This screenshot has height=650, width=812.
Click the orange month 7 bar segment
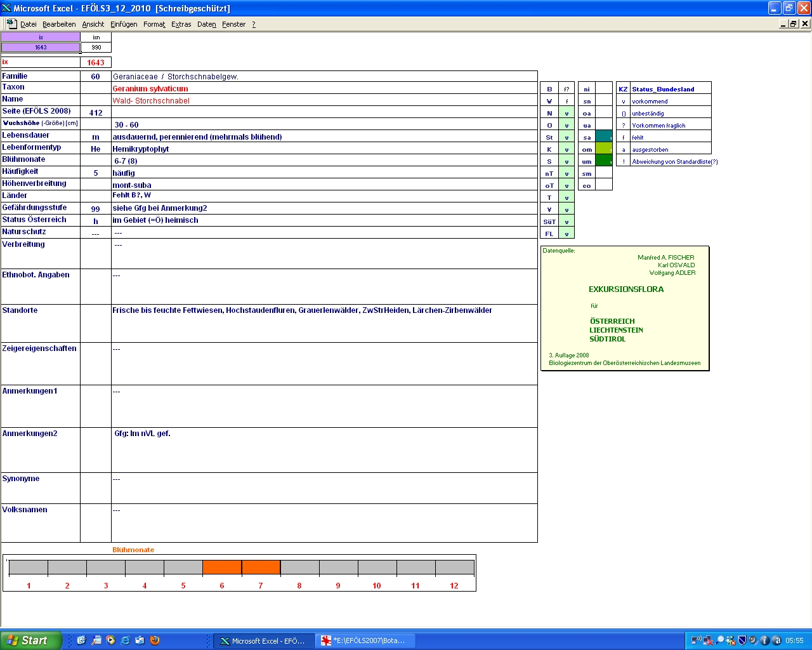(261, 567)
